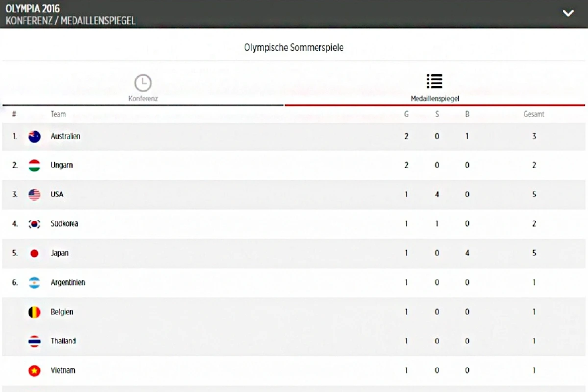Viewport: 588px width, 392px height.
Task: Select the Australien team name
Action: 66,136
